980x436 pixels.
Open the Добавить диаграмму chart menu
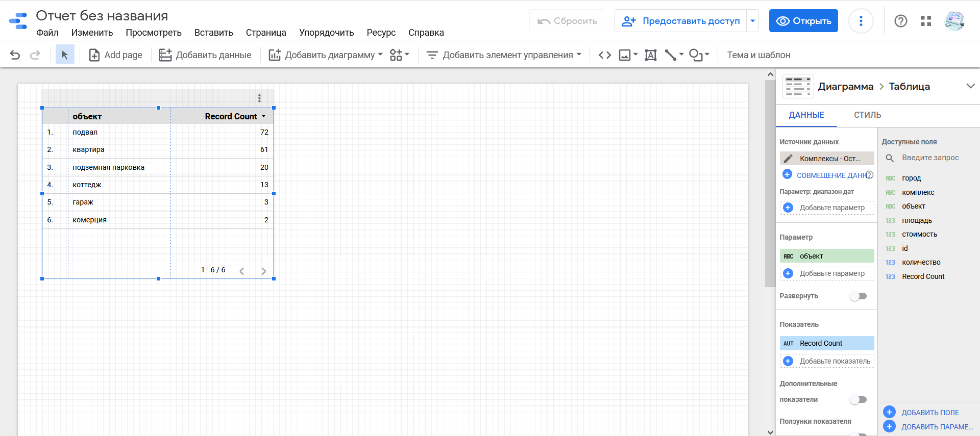point(326,55)
